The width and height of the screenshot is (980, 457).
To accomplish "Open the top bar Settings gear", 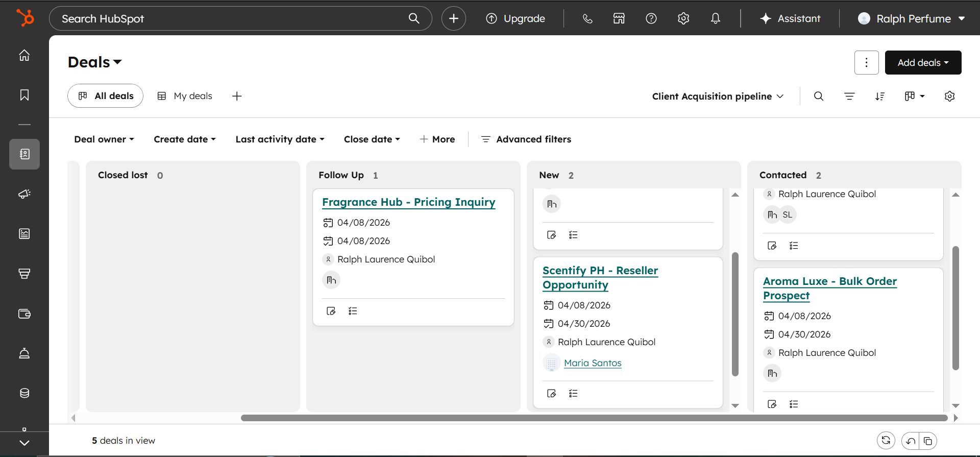I will [683, 18].
